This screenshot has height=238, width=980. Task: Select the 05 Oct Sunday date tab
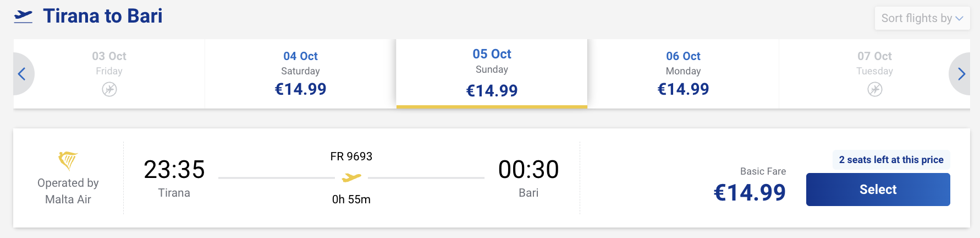492,73
